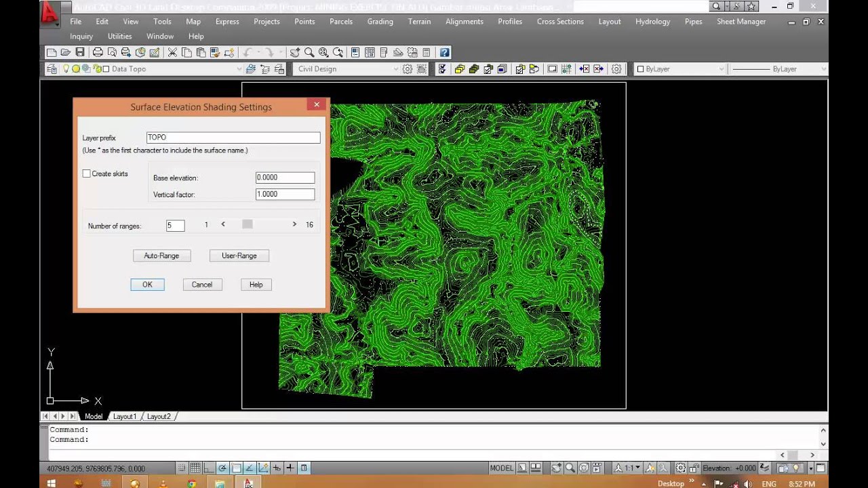Open Layer Properties Manager icon

52,68
